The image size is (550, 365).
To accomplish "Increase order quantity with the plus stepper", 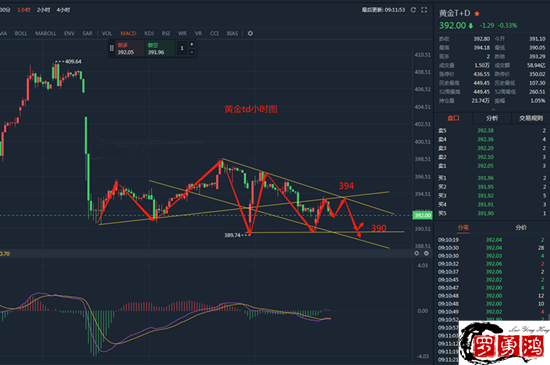I will pos(192,44).
